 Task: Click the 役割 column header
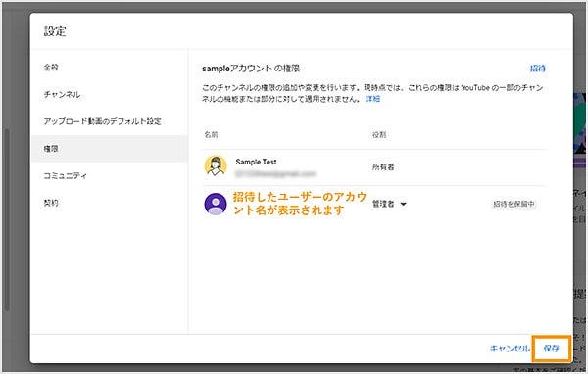coord(379,134)
